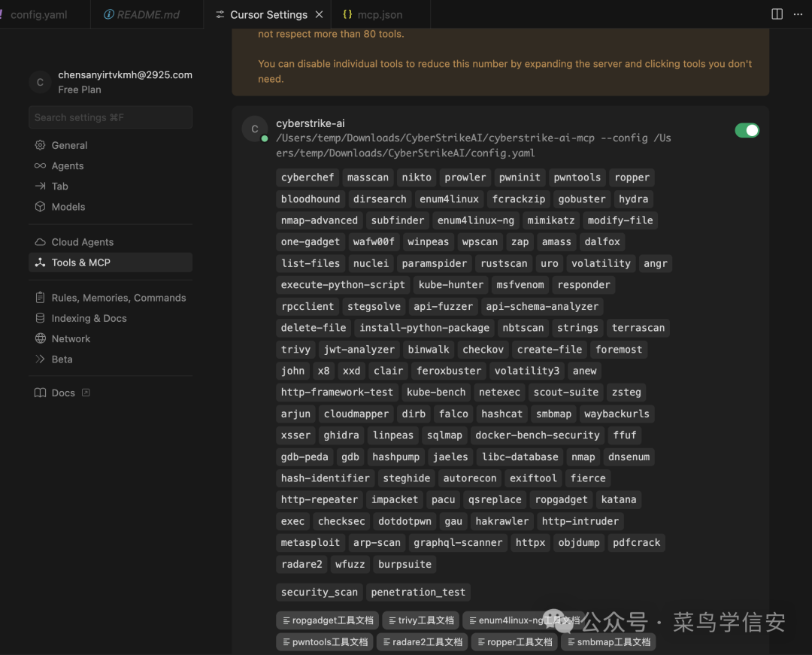Open the Rules, Memories, Commands icon
The width and height of the screenshot is (812, 655).
click(40, 297)
